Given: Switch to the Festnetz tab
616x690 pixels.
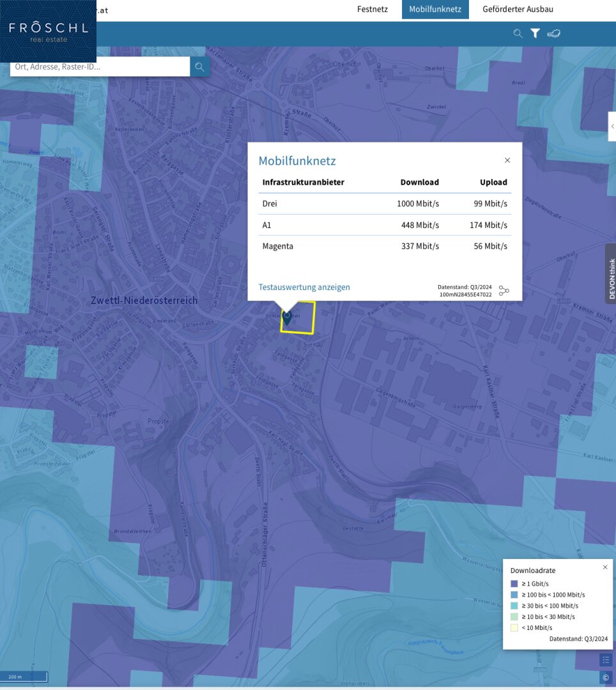Looking at the screenshot, I should [x=373, y=10].
